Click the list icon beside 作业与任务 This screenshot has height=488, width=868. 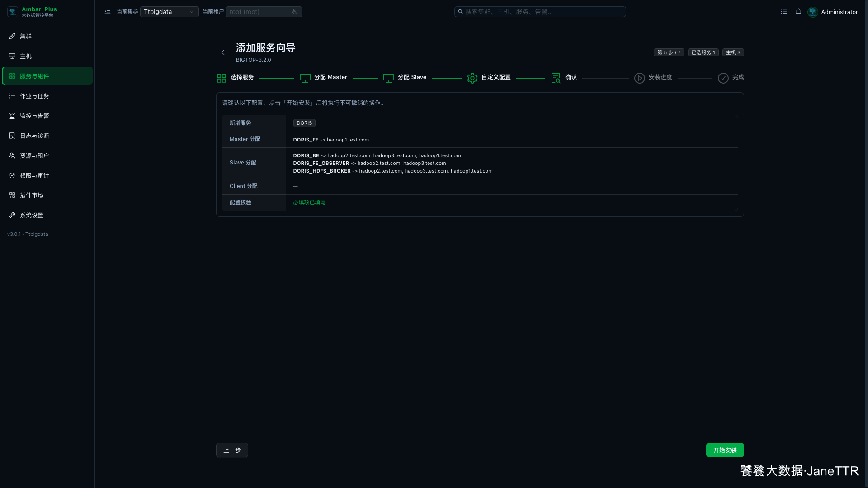12,96
